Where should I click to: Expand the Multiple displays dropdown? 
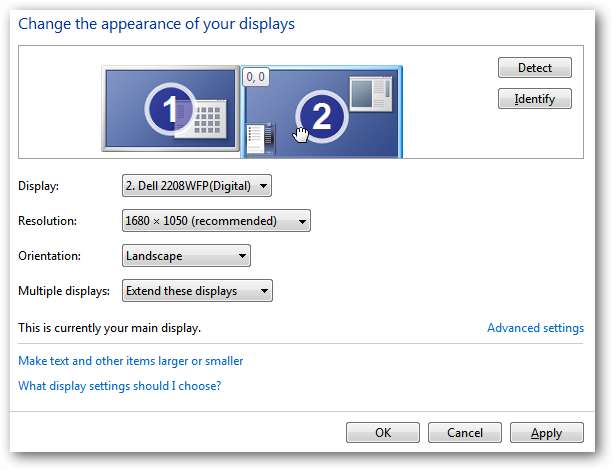197,291
